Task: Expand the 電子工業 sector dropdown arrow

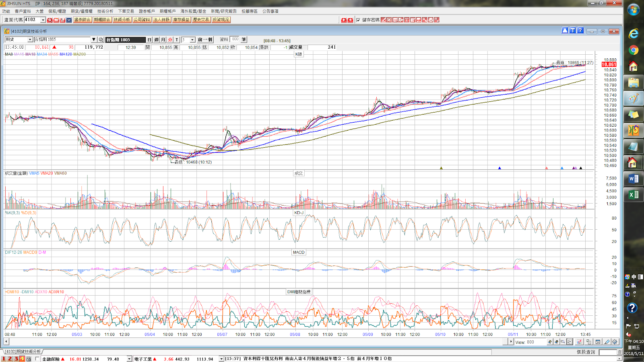Action: point(221,359)
